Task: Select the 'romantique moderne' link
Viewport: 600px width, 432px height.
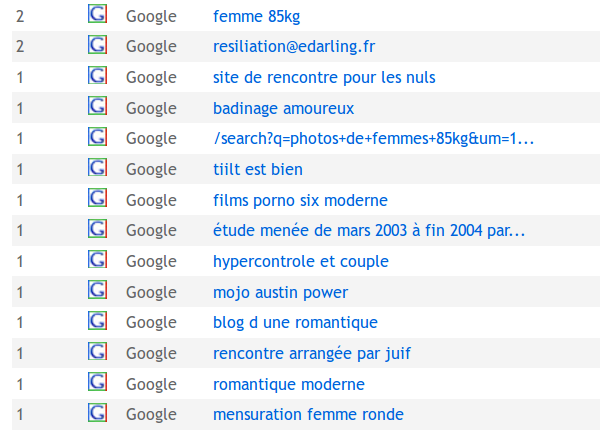Action: (x=289, y=384)
